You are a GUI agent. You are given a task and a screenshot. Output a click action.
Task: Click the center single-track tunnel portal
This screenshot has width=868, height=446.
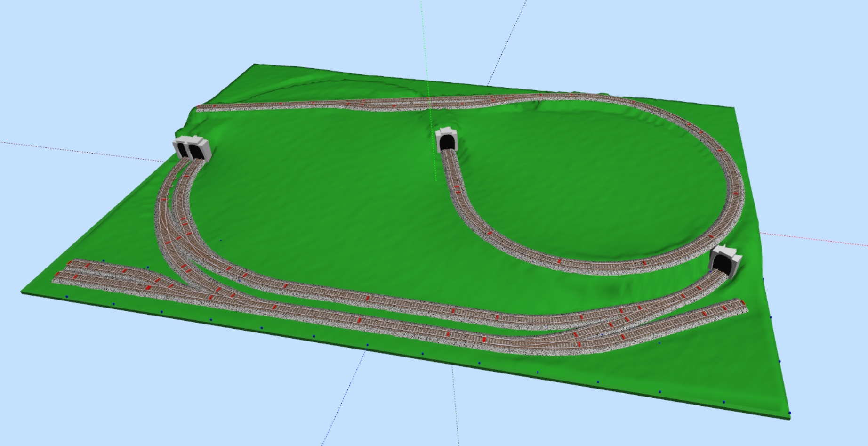tap(446, 139)
